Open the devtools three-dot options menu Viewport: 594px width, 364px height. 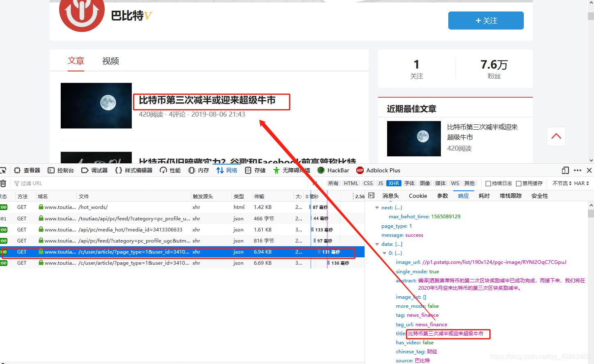click(x=578, y=170)
